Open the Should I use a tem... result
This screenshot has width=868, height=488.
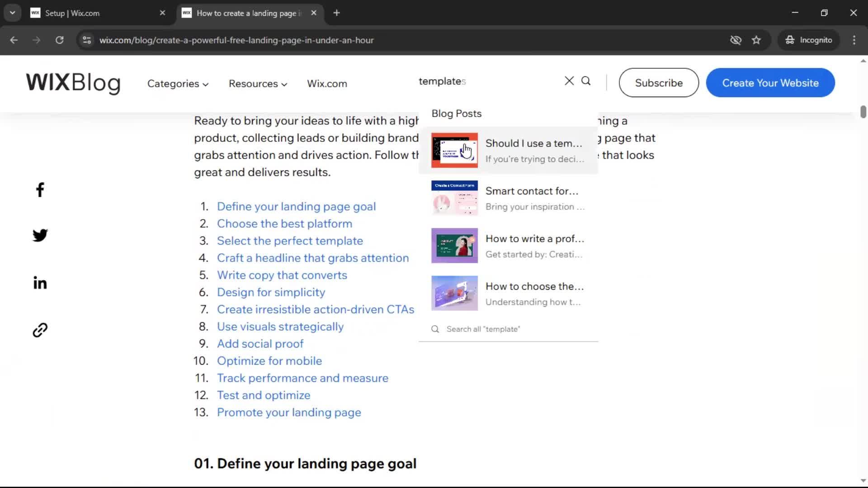(508, 150)
